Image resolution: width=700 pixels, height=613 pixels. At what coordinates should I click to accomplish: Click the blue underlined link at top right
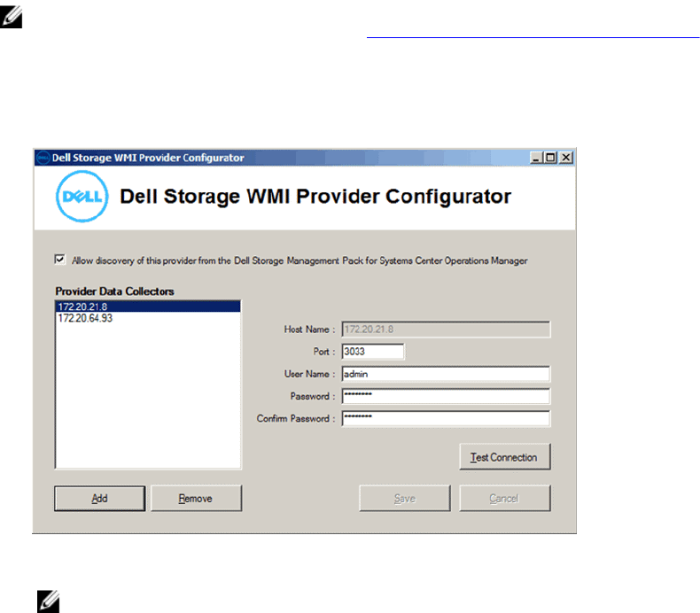tap(533, 37)
